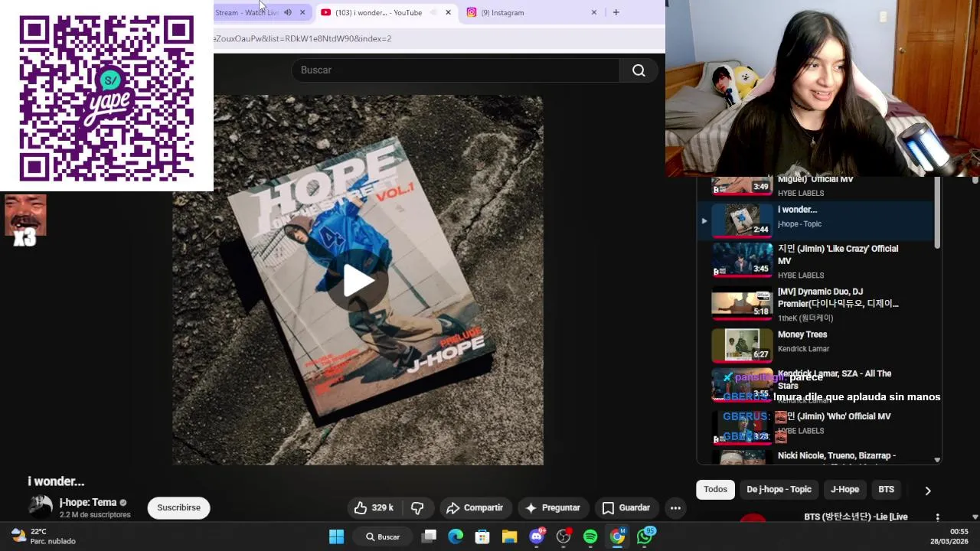Click playlist scroll down arrow
The width and height of the screenshot is (980, 551).
coord(937,460)
